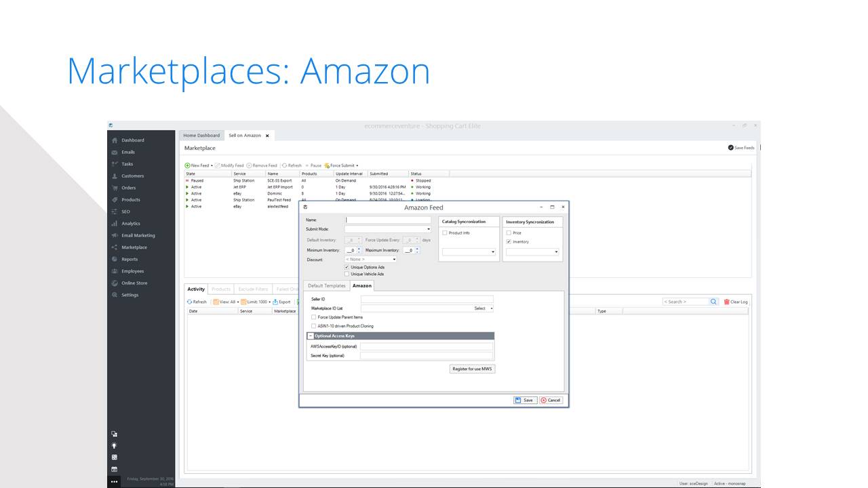
Task: Open the Default Templates tab
Action: point(326,286)
